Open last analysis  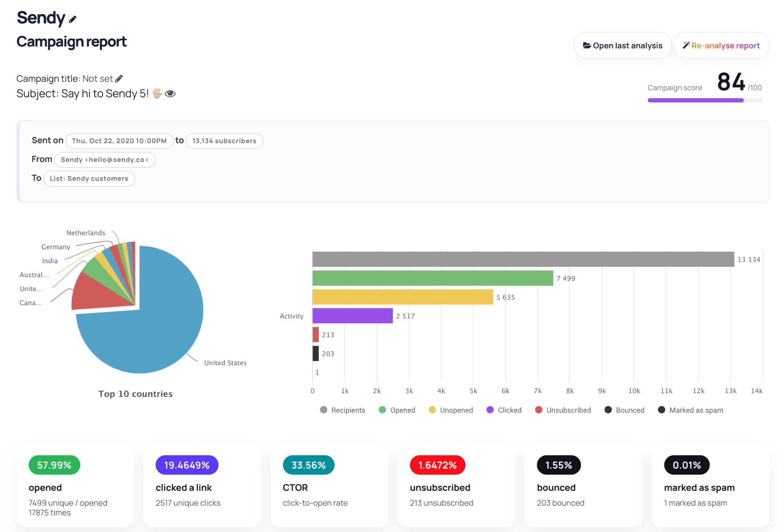coord(623,46)
